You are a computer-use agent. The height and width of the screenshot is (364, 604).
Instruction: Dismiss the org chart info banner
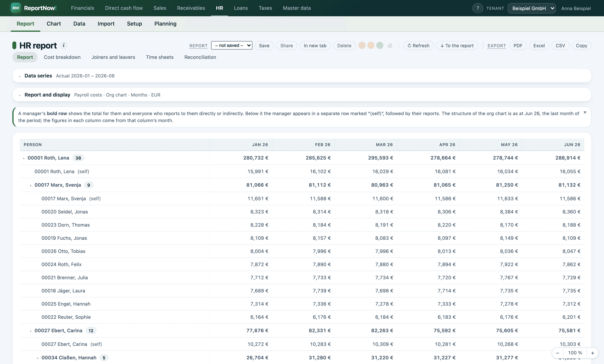(x=585, y=112)
